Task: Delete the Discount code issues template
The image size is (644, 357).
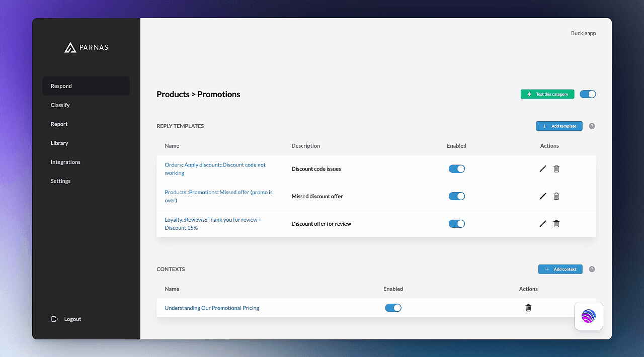Action: (556, 169)
